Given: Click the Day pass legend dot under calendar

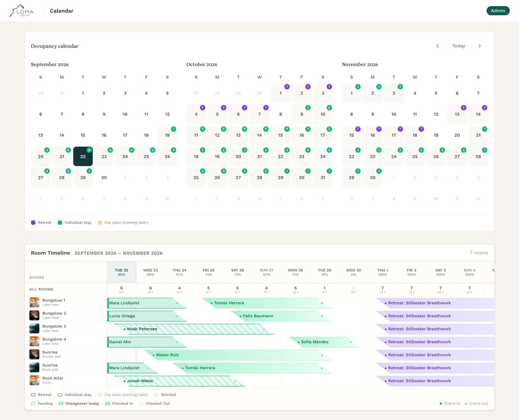Looking at the screenshot, I should (100, 222).
